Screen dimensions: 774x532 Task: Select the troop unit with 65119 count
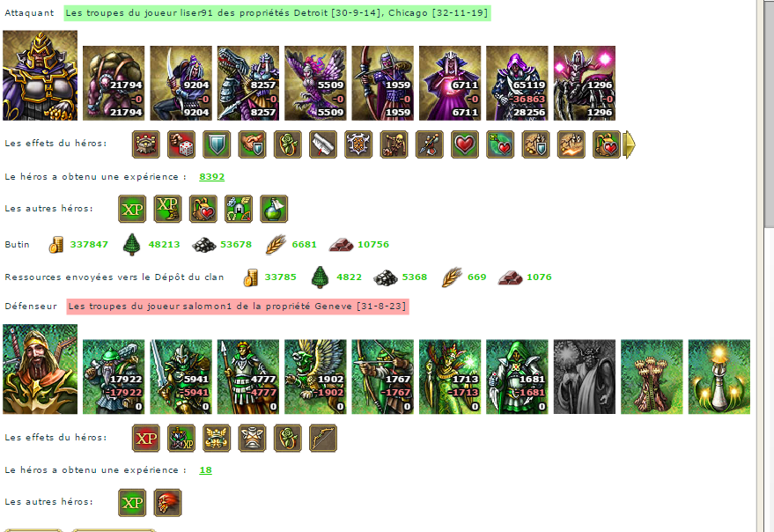(517, 83)
